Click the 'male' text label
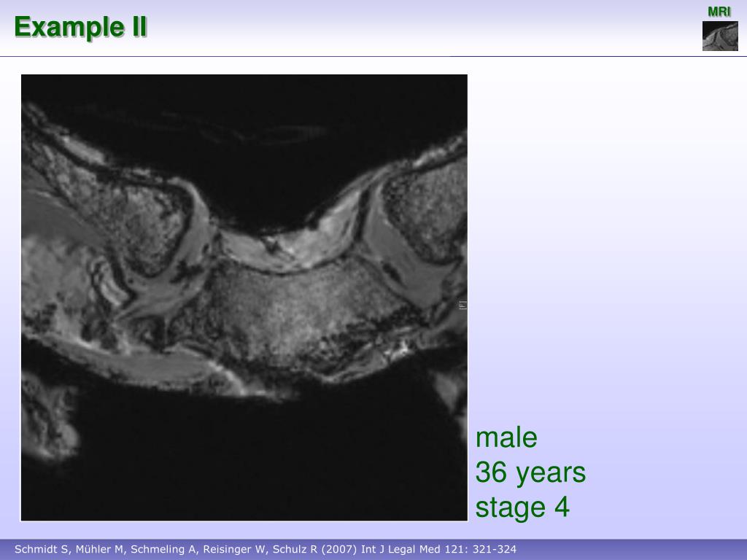 point(506,437)
